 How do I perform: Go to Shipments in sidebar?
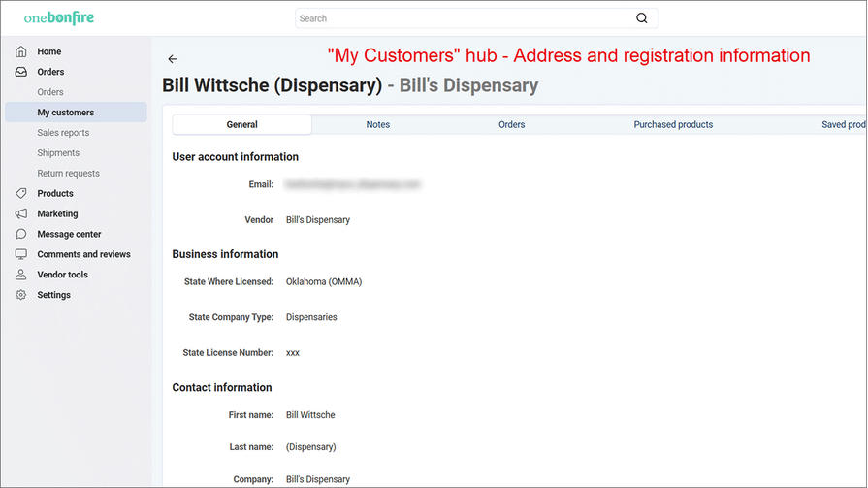pyautogui.click(x=58, y=153)
